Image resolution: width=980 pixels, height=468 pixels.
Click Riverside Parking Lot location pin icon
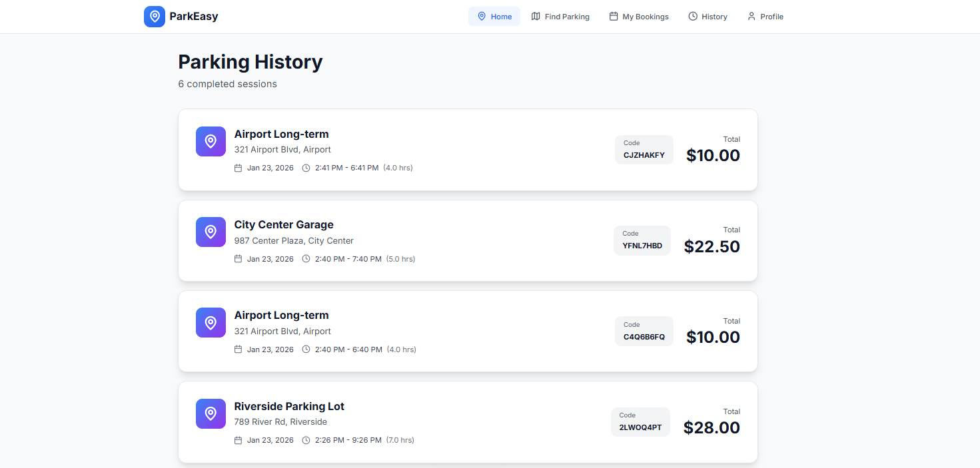click(211, 413)
